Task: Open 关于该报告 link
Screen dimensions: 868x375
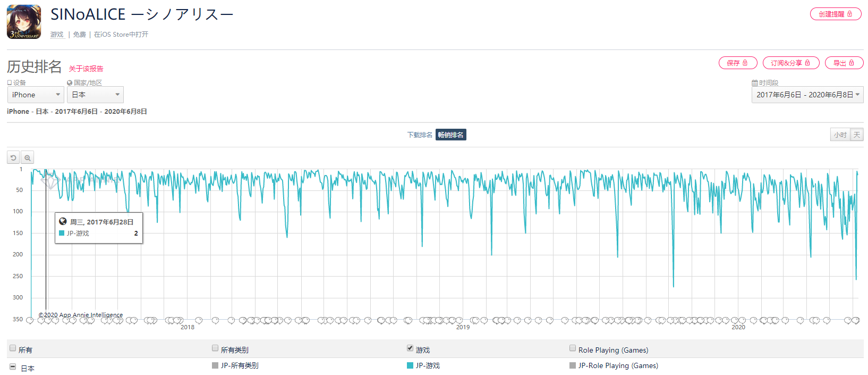Action: click(x=86, y=69)
